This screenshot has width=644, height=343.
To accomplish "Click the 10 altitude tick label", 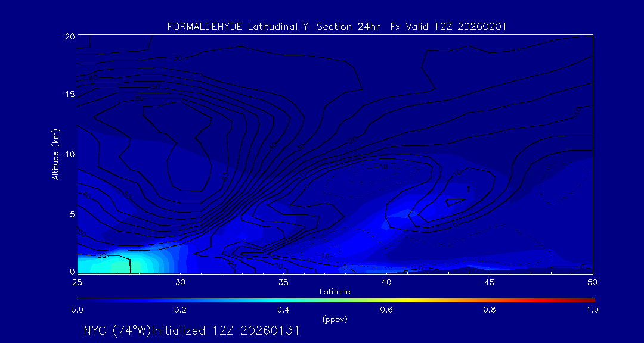I will click(69, 154).
